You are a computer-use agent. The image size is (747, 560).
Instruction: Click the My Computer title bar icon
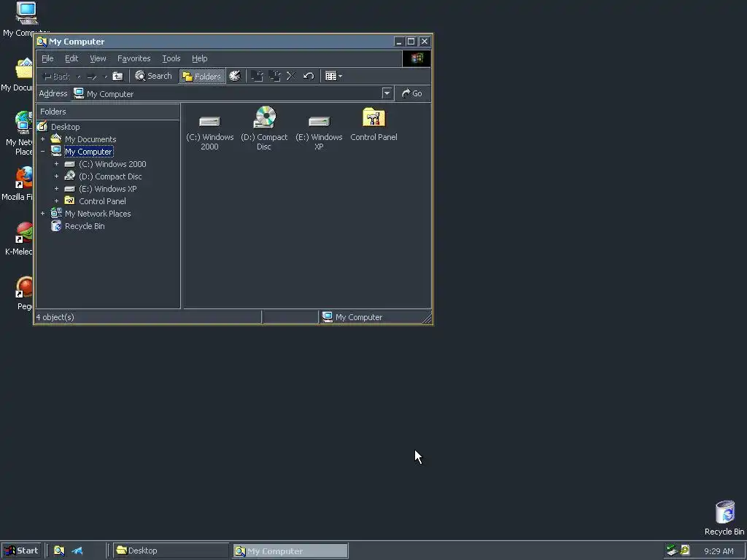(x=42, y=42)
